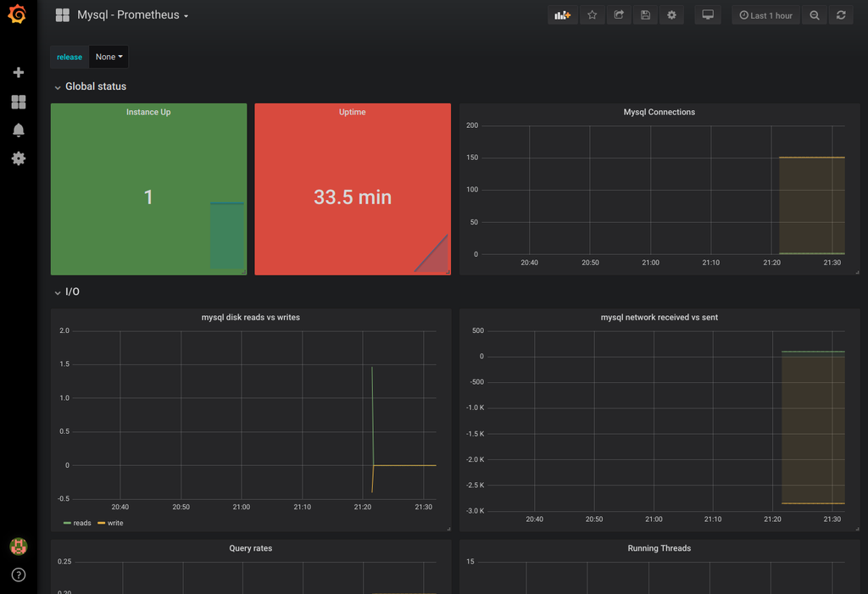The height and width of the screenshot is (594, 868).
Task: Click the 33.5 min uptime value
Action: [x=353, y=197]
